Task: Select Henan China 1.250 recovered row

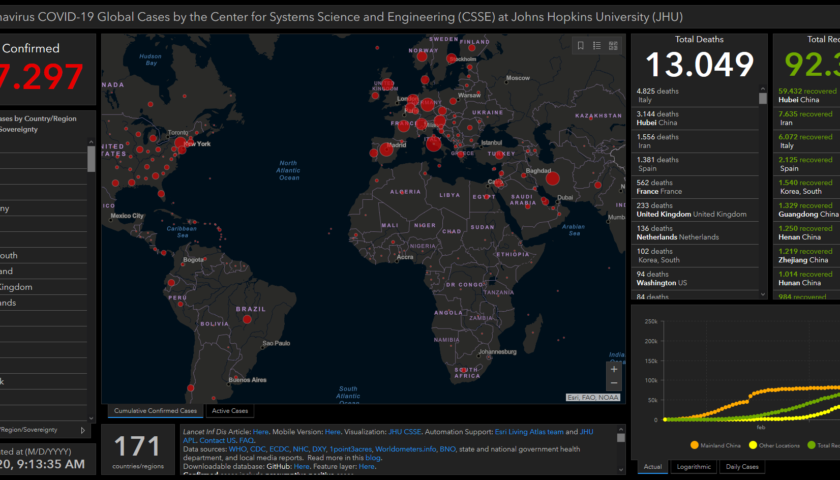Action: (x=807, y=233)
